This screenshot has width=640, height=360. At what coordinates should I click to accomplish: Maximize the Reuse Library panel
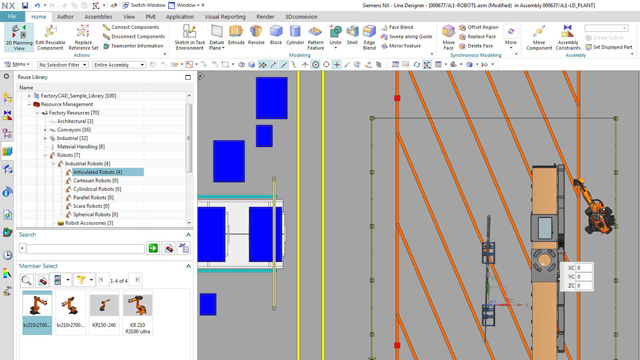tap(188, 77)
